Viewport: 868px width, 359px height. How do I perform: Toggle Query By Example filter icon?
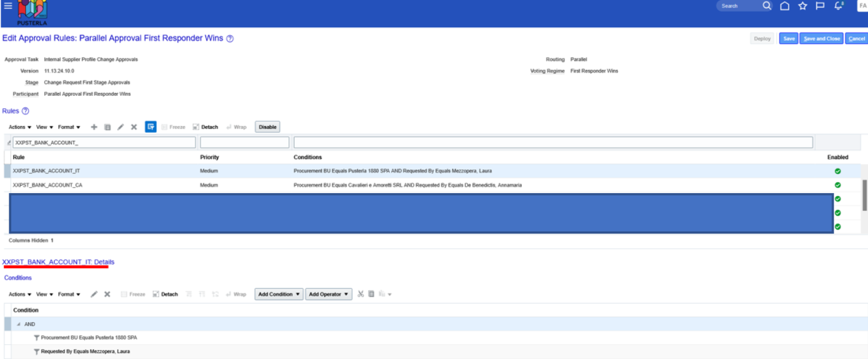pyautogui.click(x=151, y=127)
